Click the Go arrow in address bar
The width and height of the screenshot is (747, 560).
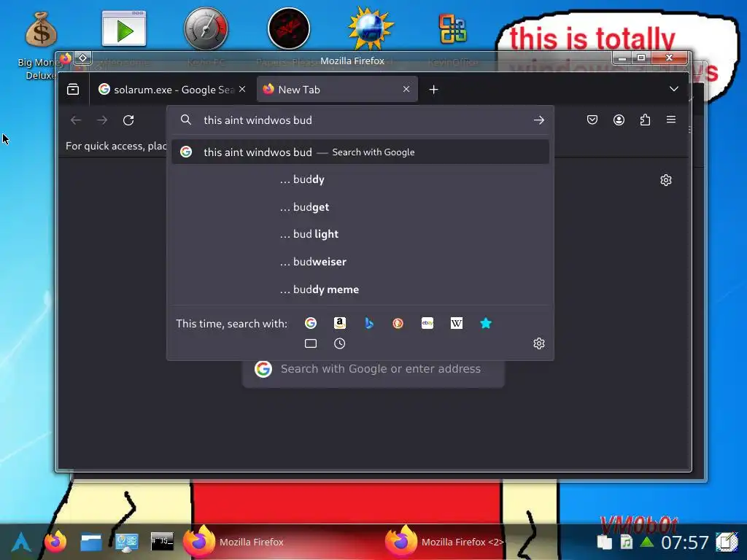pos(539,120)
